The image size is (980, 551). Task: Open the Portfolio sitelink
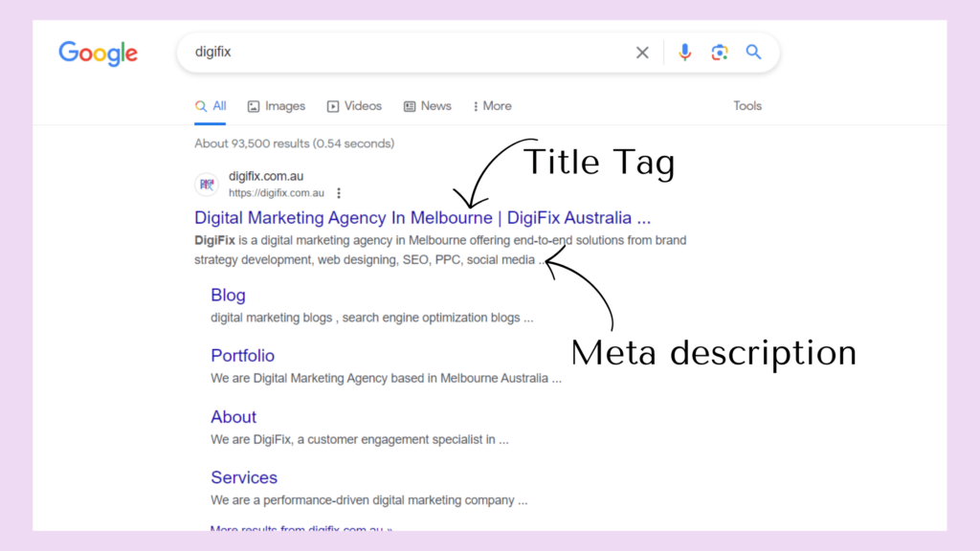(242, 356)
